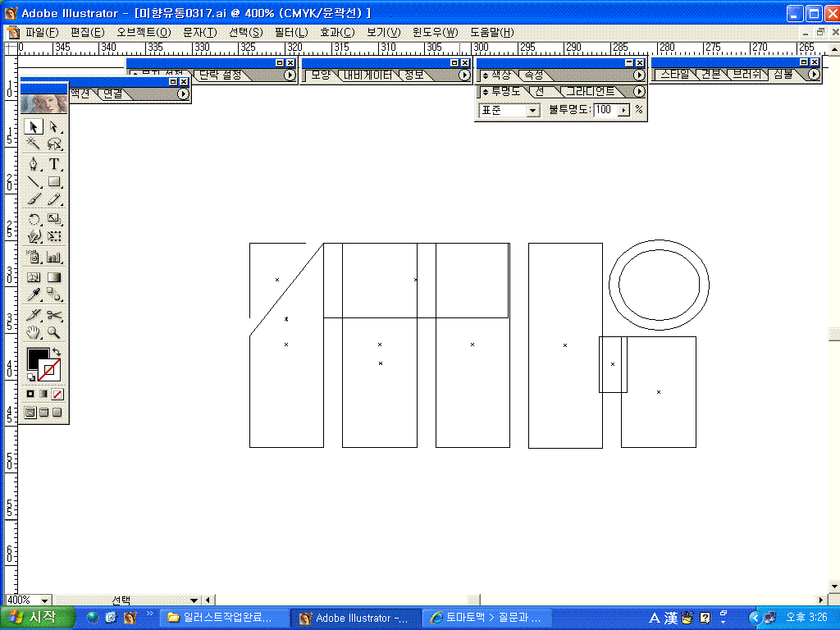Choose the Paintbrush tool
Viewport: 840px width, 630px height.
[x=34, y=199]
